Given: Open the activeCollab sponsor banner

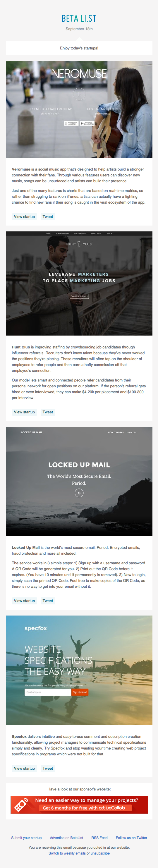Looking at the screenshot, I should click(79, 805).
